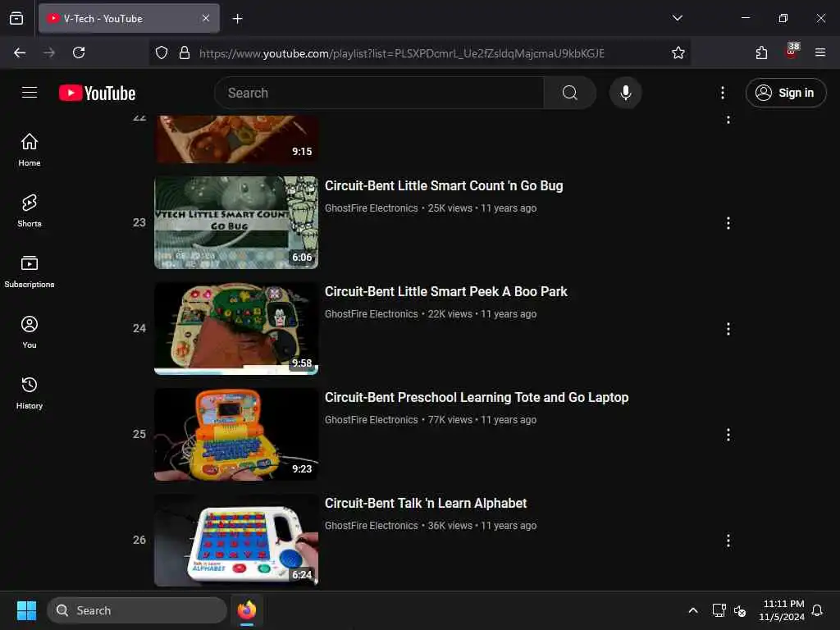Viewport: 840px width, 630px height.
Task: Click the YouTube logo
Action: (97, 94)
